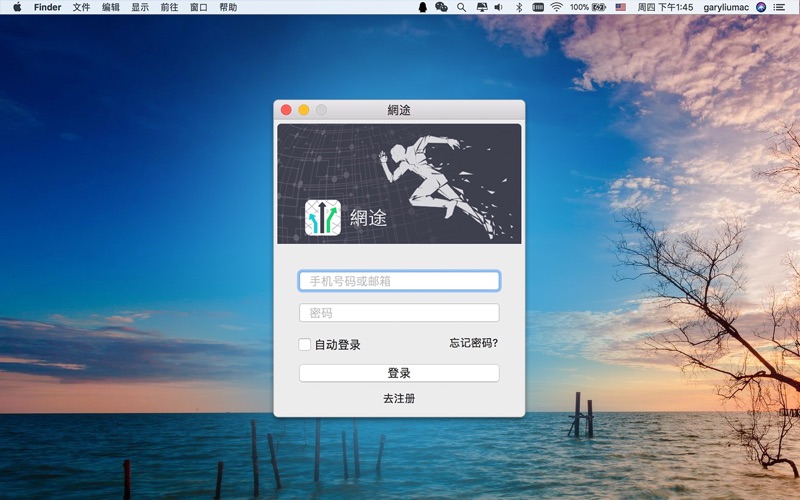The width and height of the screenshot is (800, 500).
Task: Focus the 密码 password field
Action: (x=399, y=313)
